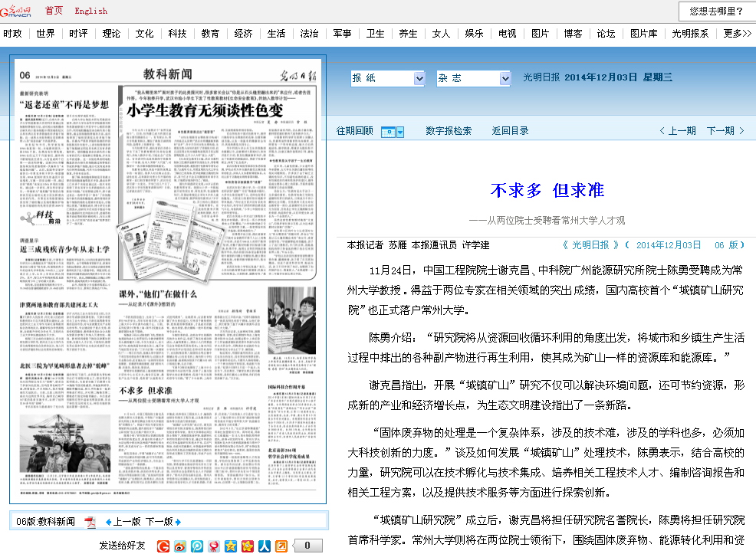
Task: Click the red G share icon
Action: click(163, 546)
